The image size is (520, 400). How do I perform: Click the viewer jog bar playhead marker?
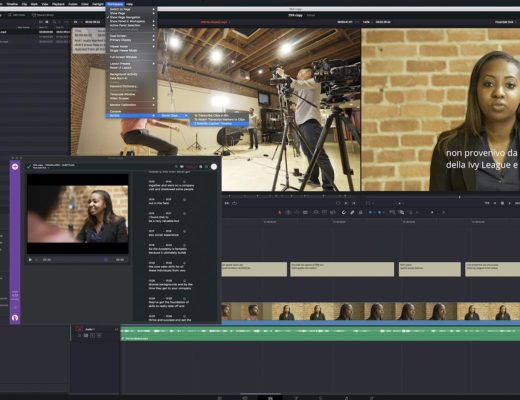tap(460, 197)
